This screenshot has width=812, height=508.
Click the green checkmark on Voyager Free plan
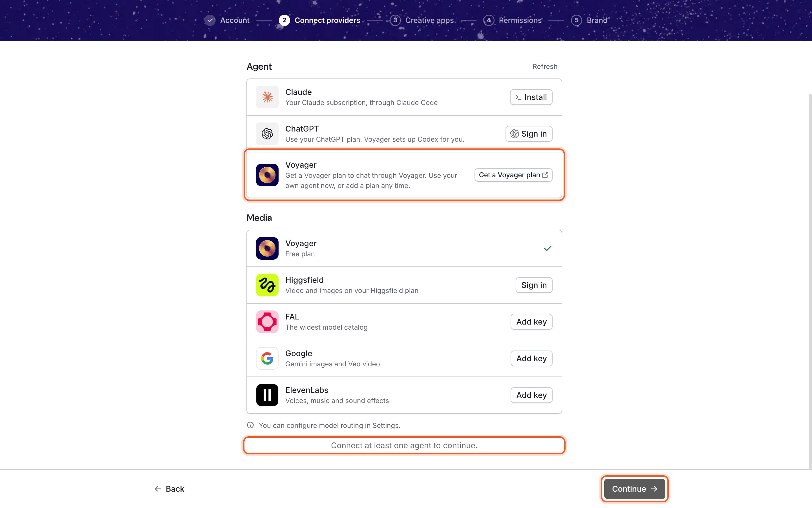548,248
